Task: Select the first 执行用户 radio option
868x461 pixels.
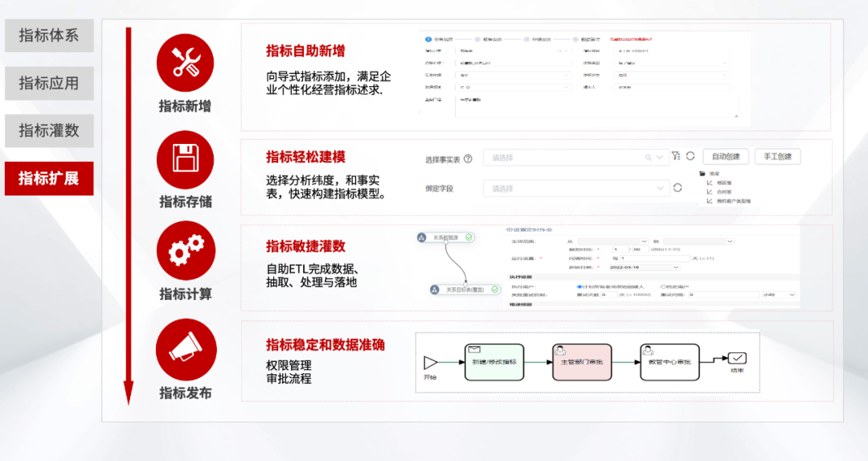Action: click(x=579, y=286)
